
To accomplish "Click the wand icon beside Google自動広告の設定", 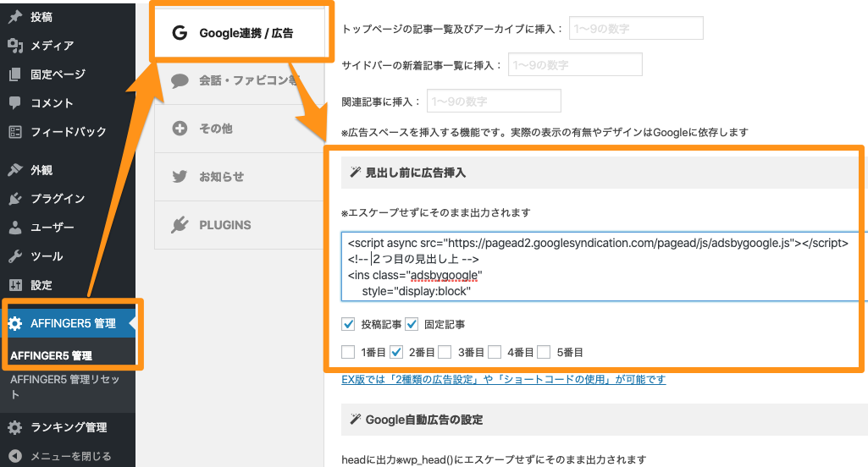I will (355, 419).
